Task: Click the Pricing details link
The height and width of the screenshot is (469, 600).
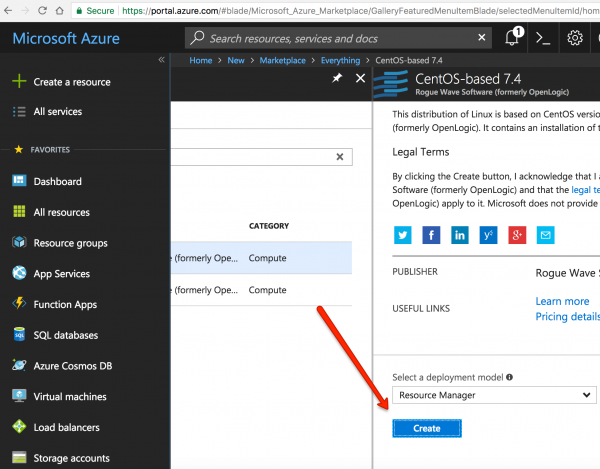Action: (x=567, y=316)
